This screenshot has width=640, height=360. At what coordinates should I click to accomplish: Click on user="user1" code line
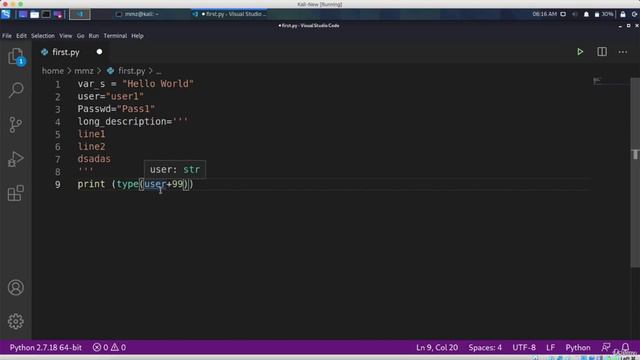(x=111, y=96)
